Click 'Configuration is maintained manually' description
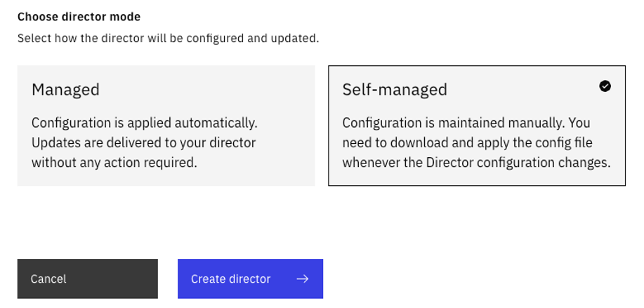 [476, 142]
